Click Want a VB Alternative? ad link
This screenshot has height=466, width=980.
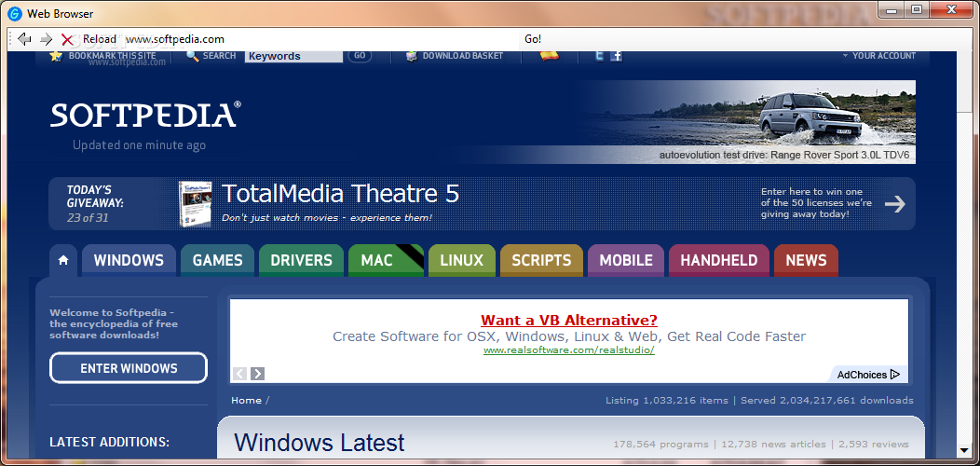click(569, 321)
